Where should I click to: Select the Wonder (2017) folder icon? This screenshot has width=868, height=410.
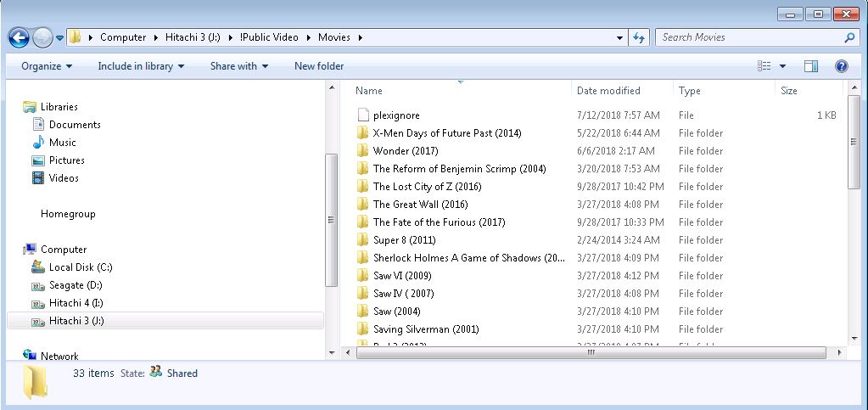362,151
